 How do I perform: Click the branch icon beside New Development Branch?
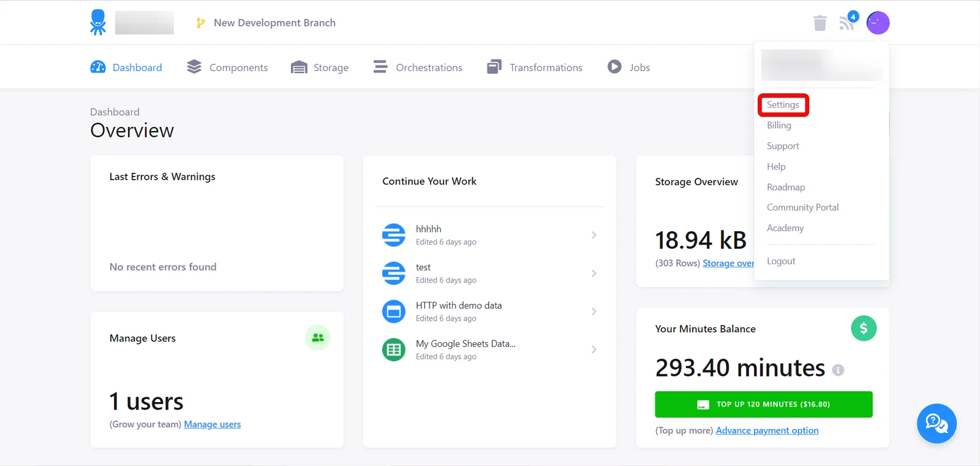200,23
